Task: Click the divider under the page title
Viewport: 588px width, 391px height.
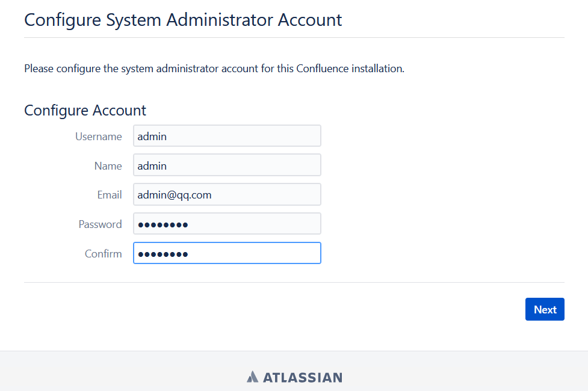Action: 294,37
